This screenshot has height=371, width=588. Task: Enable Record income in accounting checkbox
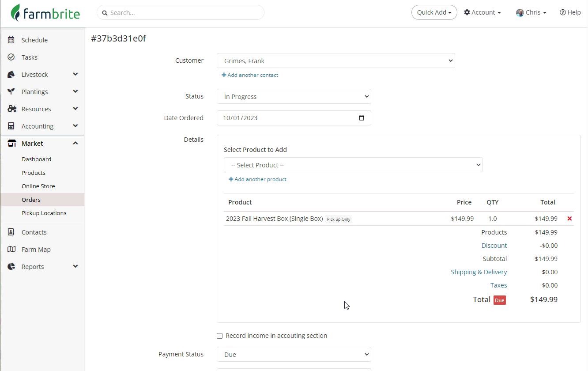[x=220, y=336]
